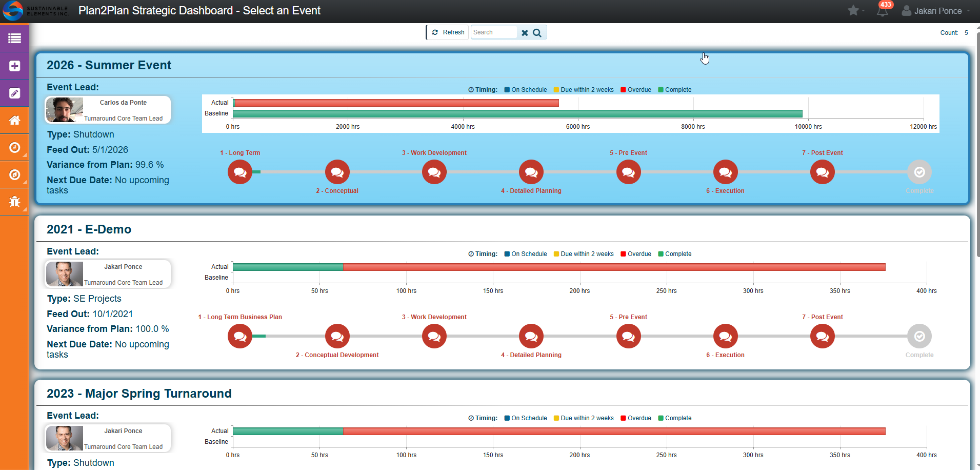Open E-Demo Long Term Business Plan phase

click(240, 336)
